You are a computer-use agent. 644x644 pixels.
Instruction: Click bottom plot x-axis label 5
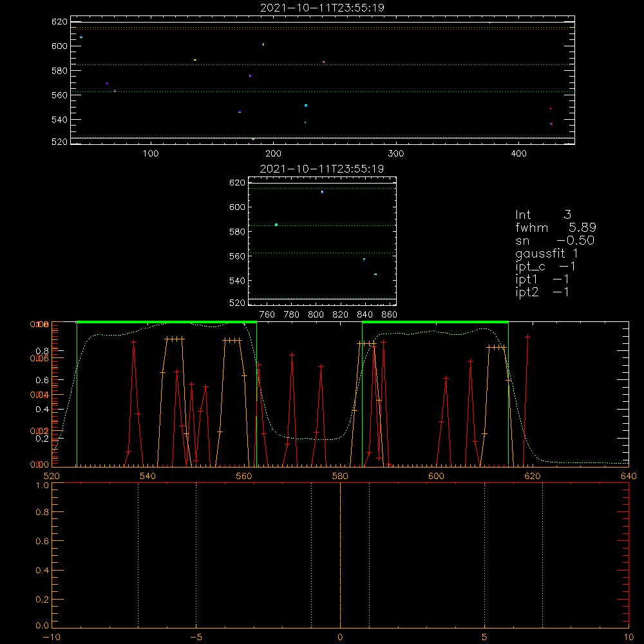[x=485, y=638]
